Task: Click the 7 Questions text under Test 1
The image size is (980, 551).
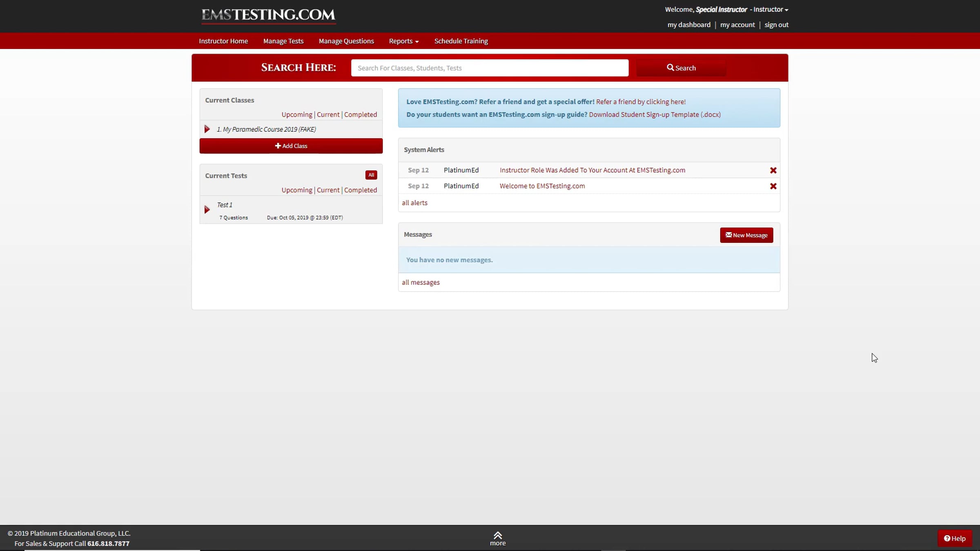Action: coord(234,218)
